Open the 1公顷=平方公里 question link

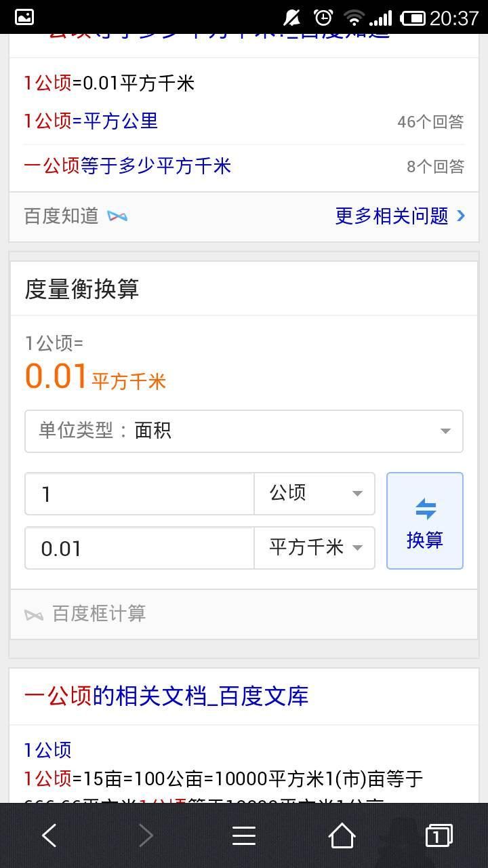[x=91, y=121]
